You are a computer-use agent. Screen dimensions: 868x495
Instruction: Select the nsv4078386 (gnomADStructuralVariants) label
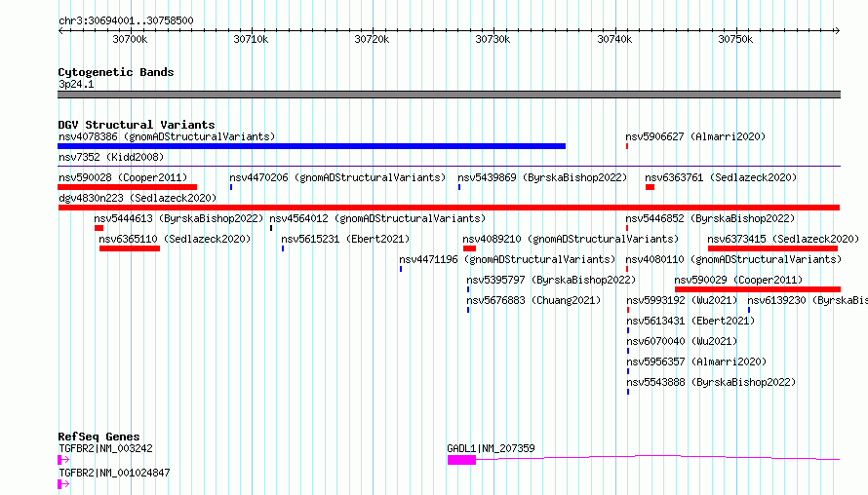(167, 136)
